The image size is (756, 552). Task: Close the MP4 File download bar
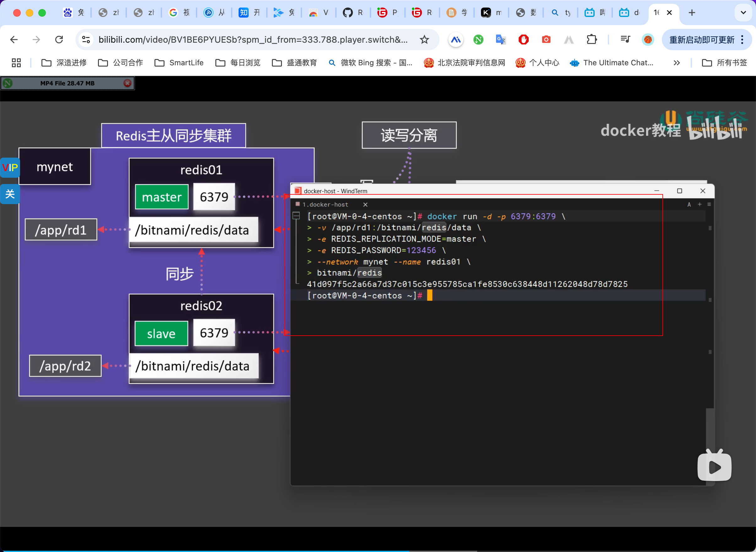(127, 83)
